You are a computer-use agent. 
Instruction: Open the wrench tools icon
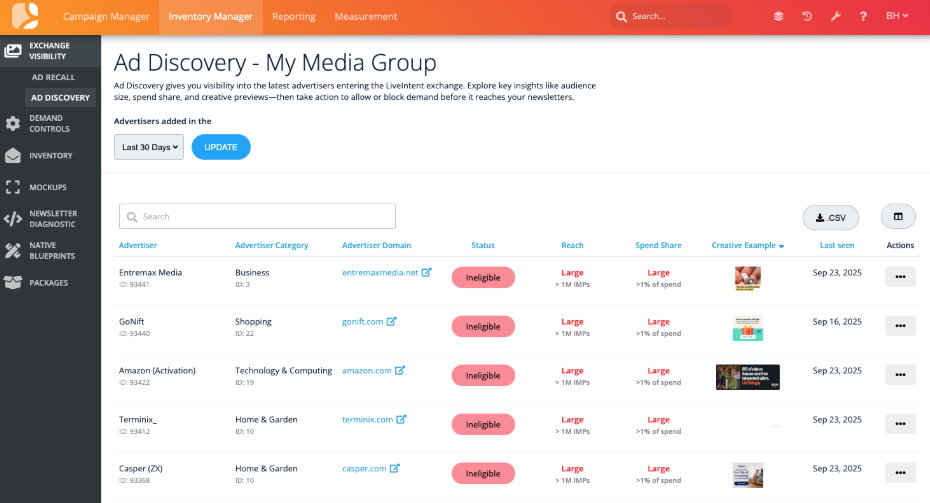click(834, 17)
